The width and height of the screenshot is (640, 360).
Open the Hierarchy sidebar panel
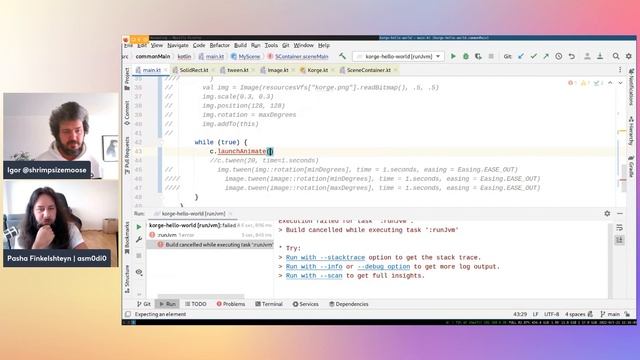pyautogui.click(x=631, y=131)
